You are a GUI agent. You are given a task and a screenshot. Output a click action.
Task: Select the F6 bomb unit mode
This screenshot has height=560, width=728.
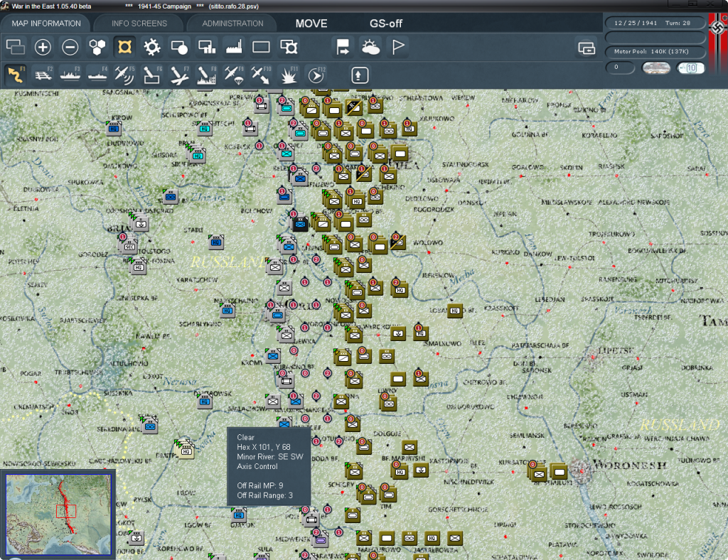152,75
